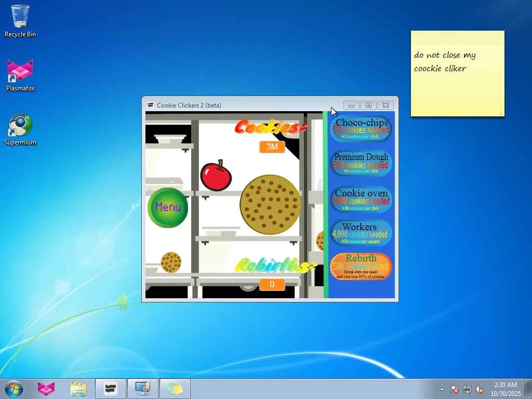Hire Workers upgrade
The height and width of the screenshot is (399, 532).
[361, 233]
